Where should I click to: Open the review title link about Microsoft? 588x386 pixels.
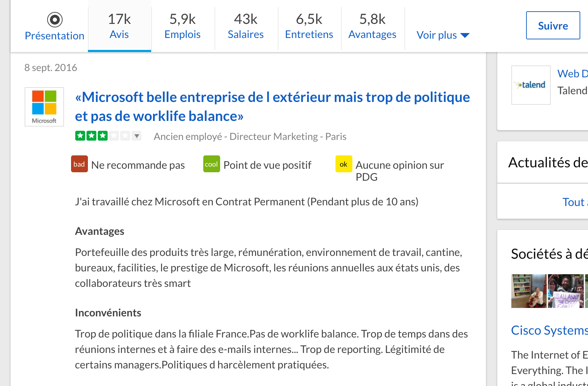[x=272, y=107]
